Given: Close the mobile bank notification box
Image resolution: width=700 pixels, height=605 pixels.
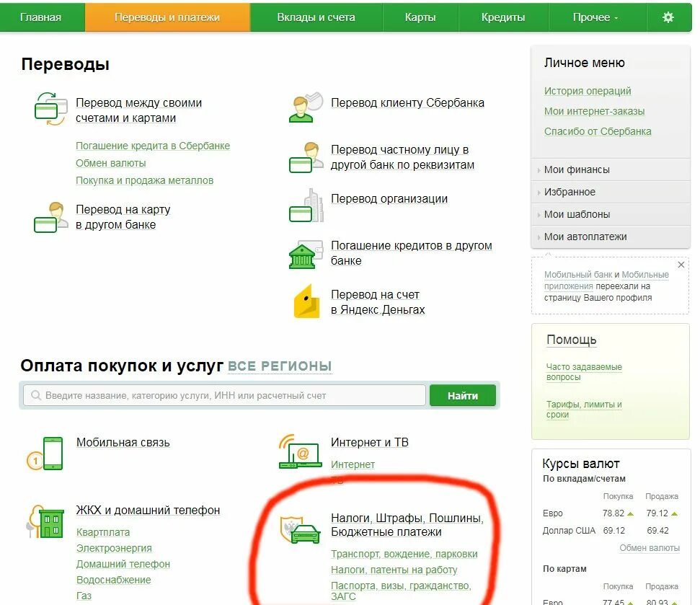Looking at the screenshot, I should [681, 265].
